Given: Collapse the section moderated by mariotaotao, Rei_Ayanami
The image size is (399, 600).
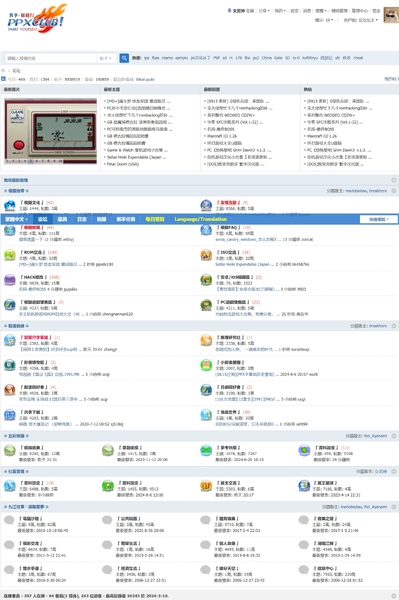Looking at the screenshot, I should (x=394, y=507).
